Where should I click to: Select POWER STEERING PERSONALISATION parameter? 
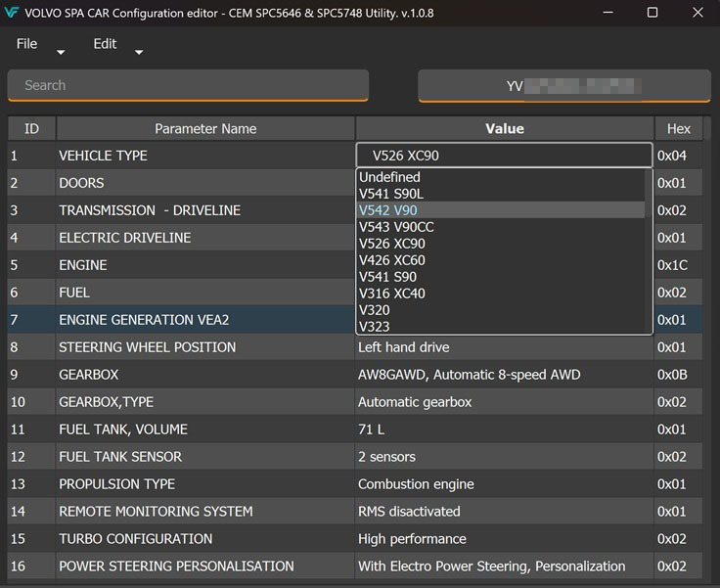204,565
